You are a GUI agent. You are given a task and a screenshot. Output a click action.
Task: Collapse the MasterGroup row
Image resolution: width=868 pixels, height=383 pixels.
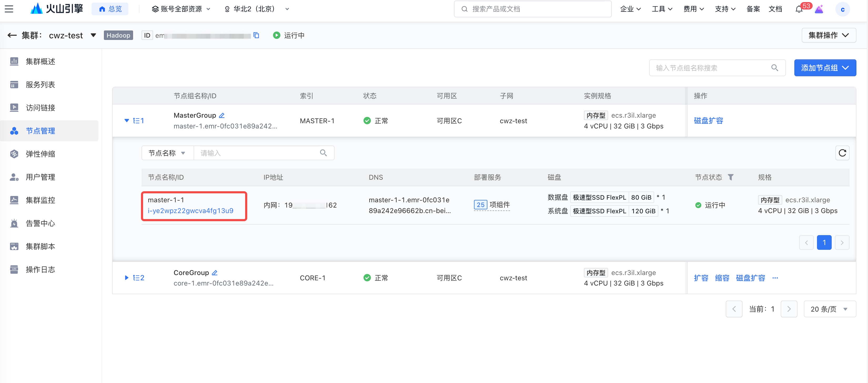127,121
